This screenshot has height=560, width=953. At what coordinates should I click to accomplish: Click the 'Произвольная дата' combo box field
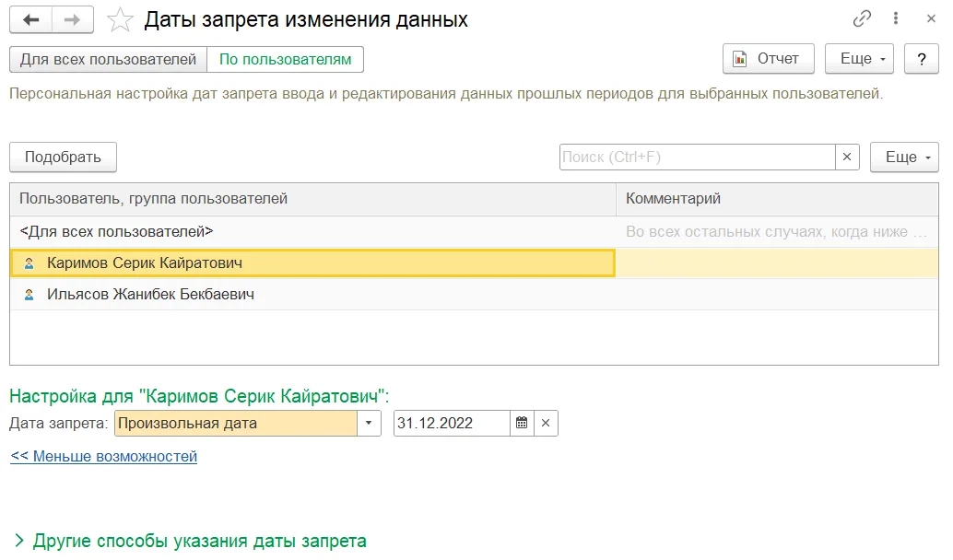(x=235, y=424)
